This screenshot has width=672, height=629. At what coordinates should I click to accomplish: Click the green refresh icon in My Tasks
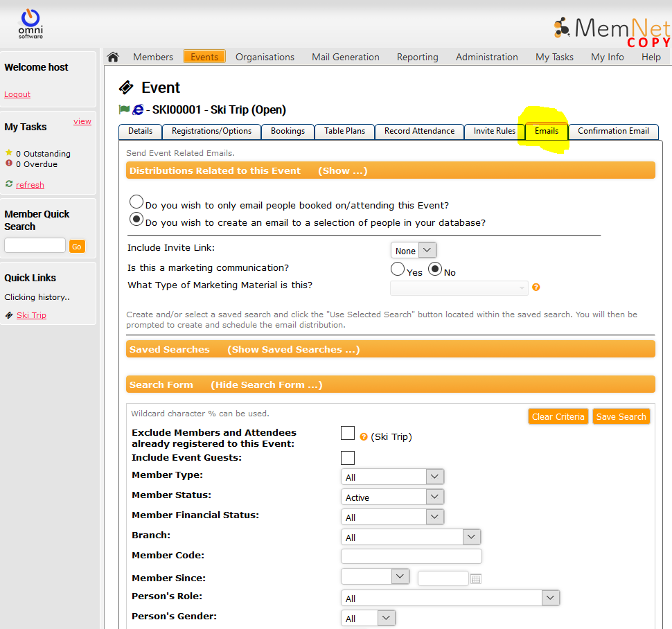[9, 184]
